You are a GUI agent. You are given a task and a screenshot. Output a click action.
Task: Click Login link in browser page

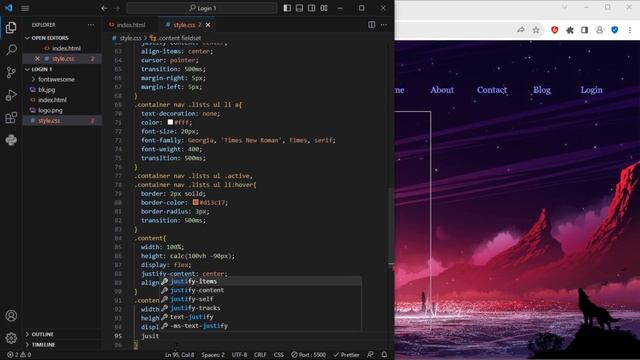click(x=591, y=90)
